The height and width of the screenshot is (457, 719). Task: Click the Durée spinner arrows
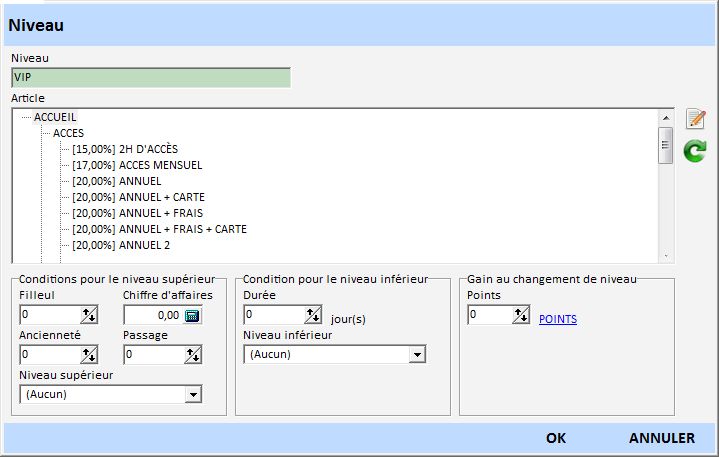click(313, 316)
